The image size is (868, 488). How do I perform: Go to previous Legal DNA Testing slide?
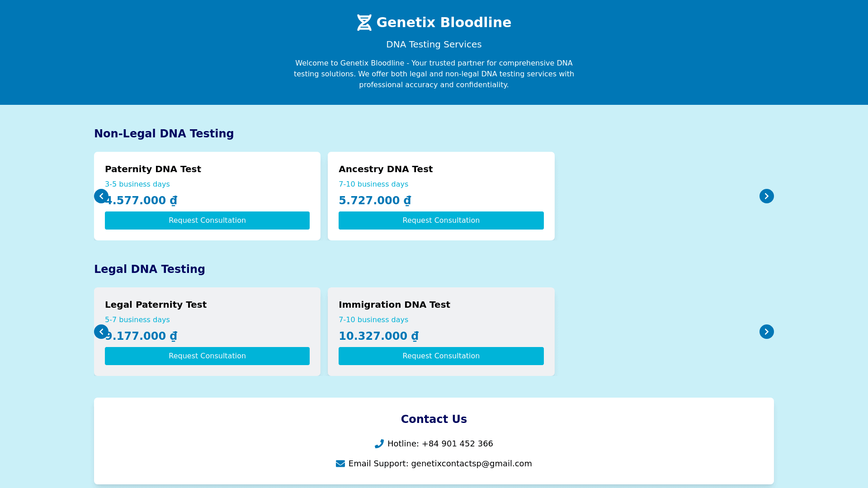101,332
